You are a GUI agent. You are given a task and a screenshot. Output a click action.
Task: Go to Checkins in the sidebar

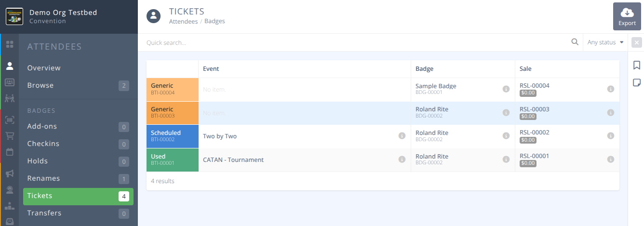click(43, 144)
